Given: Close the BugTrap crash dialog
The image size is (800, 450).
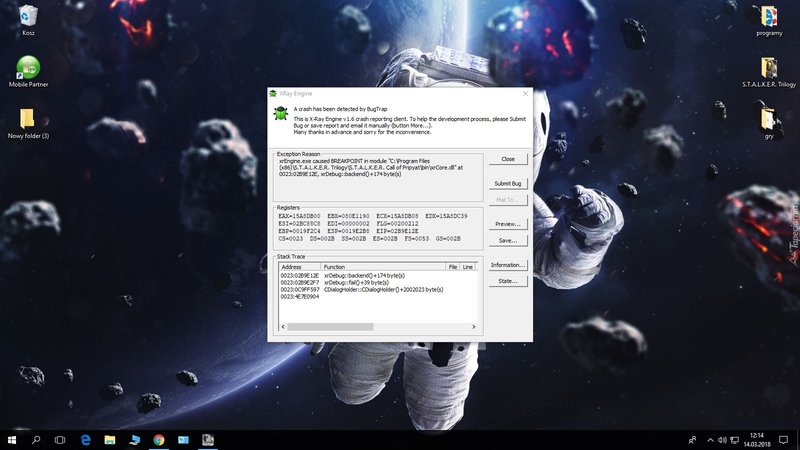Looking at the screenshot, I should (x=508, y=159).
